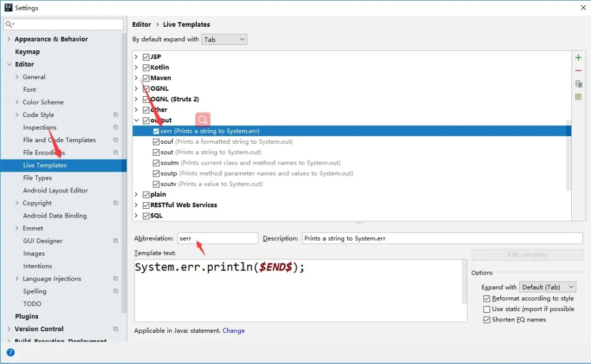Open the Expand with Default (Tab) dropdown
The image size is (591, 364).
pyautogui.click(x=547, y=287)
